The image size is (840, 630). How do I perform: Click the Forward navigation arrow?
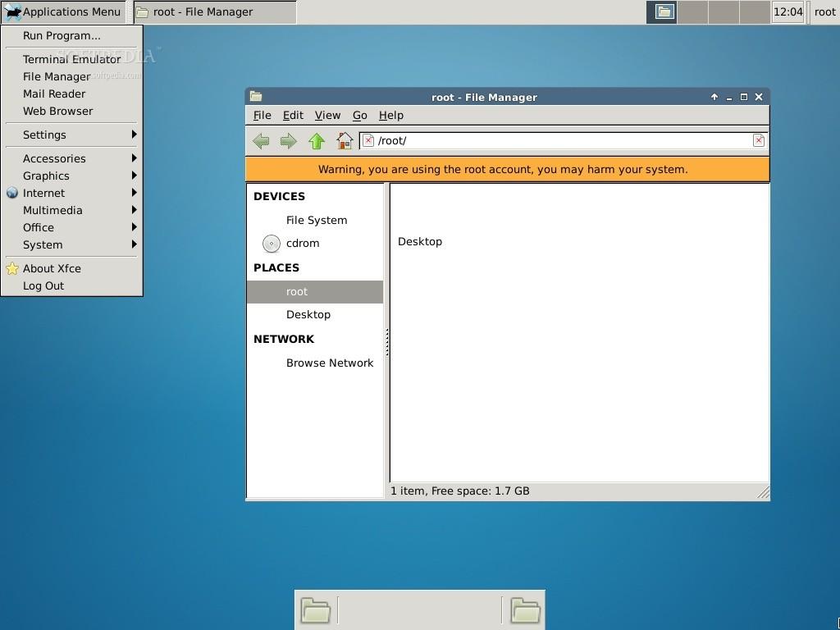click(x=288, y=140)
